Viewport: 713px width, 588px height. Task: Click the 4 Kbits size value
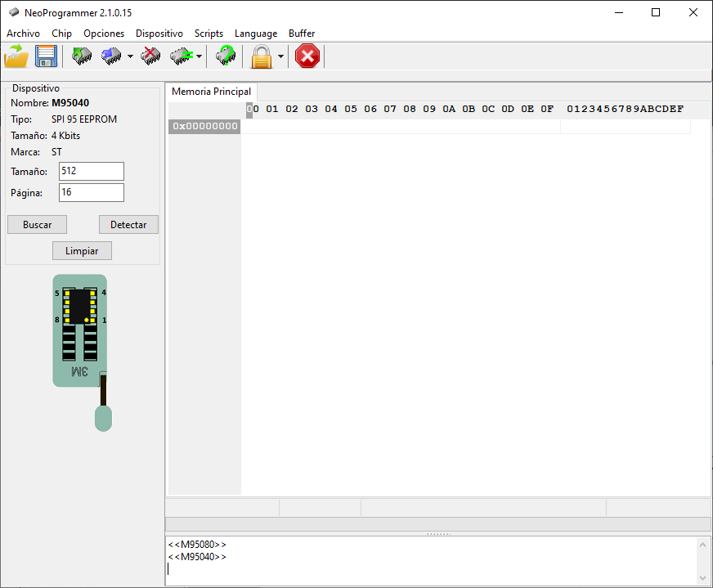pyautogui.click(x=65, y=136)
